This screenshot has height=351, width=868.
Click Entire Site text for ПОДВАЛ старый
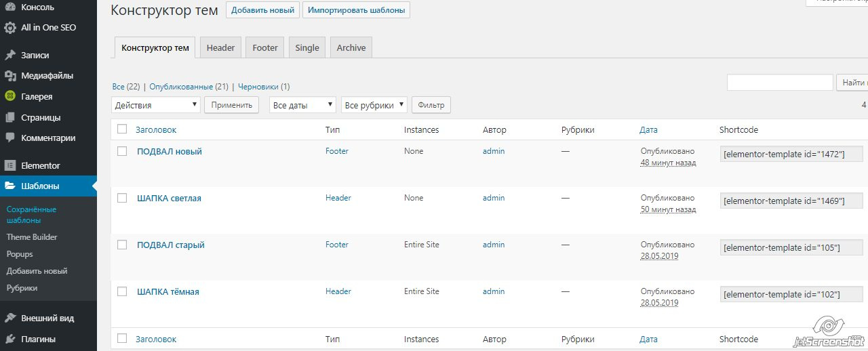pos(422,245)
